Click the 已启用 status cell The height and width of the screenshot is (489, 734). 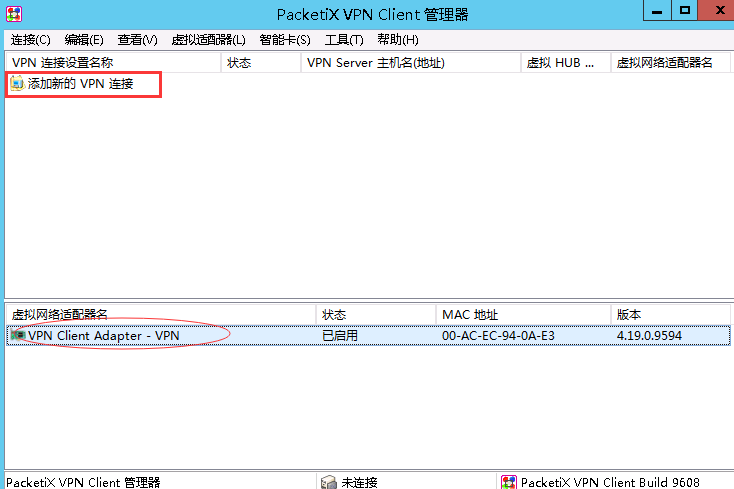(x=340, y=336)
